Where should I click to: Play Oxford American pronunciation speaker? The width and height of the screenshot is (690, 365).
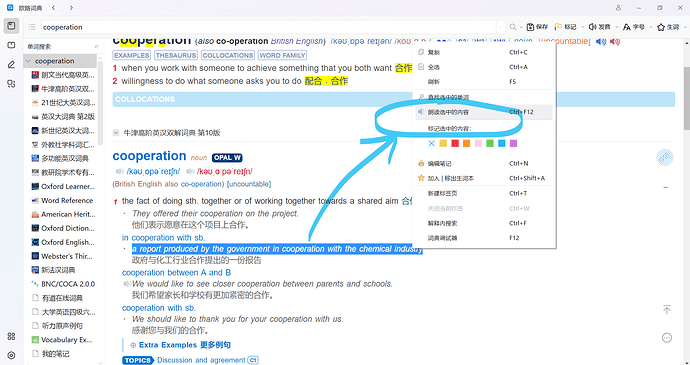click(190, 171)
